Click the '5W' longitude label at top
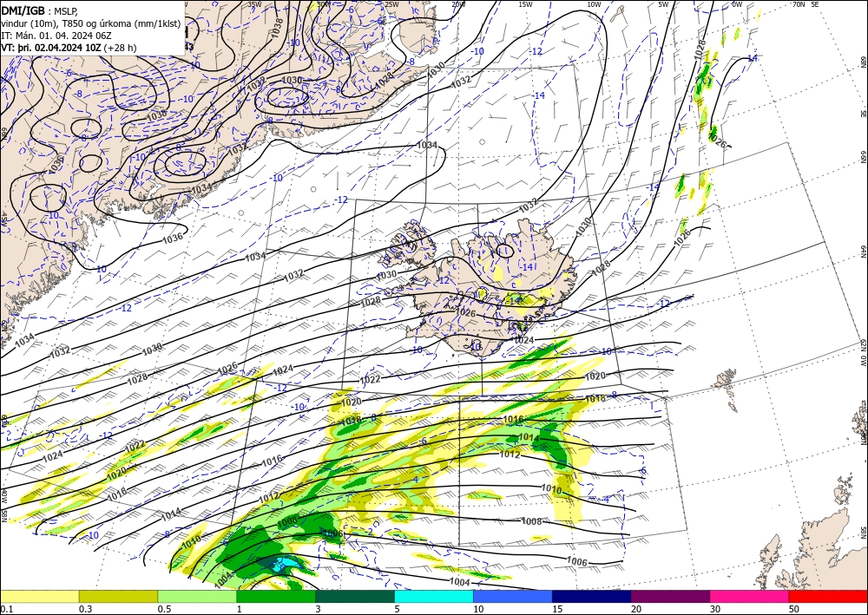Image resolution: width=868 pixels, height=615 pixels. (x=663, y=4)
